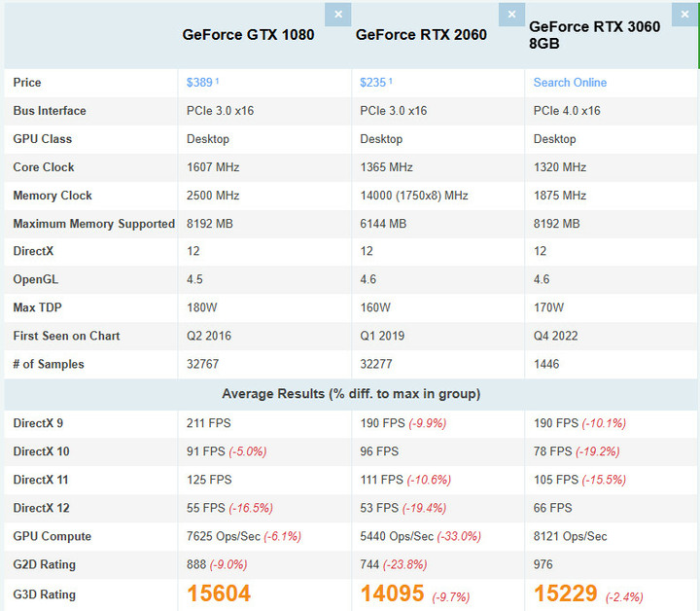Screen dimensions: 700x611
Task: Click the Q1 2019 value
Action: (x=382, y=336)
